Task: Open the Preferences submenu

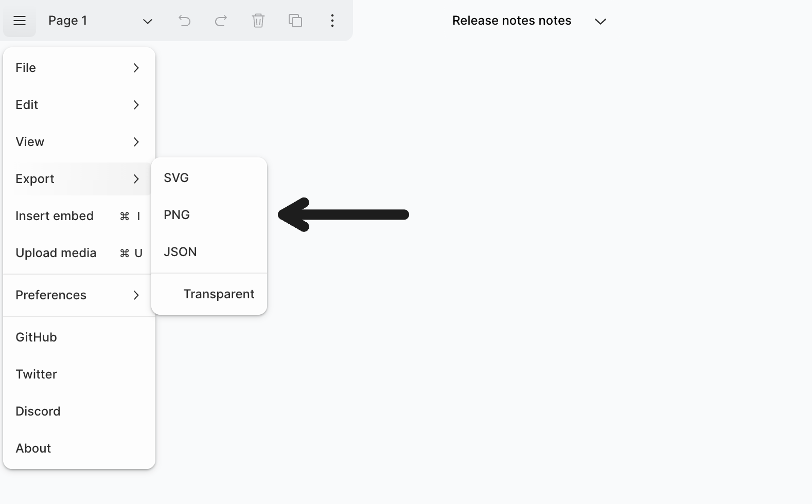Action: pyautogui.click(x=78, y=295)
